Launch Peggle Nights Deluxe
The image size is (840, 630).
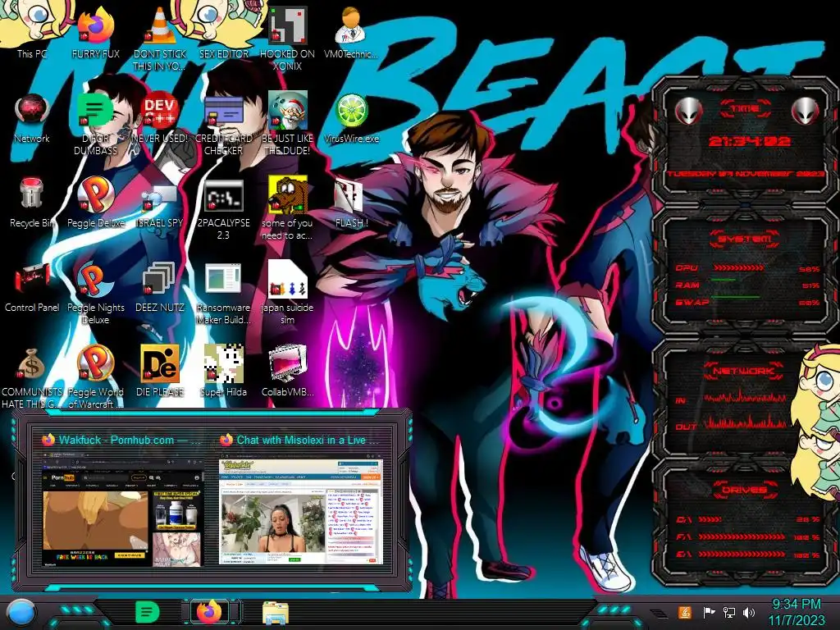coord(95,294)
